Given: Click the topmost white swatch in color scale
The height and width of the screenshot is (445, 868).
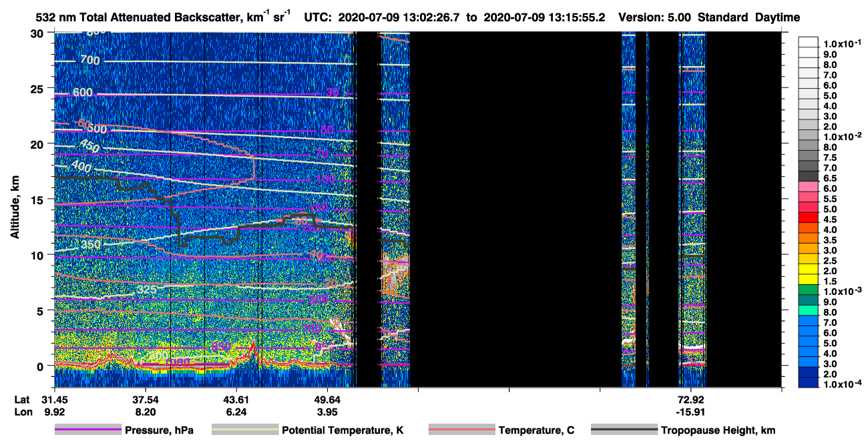Looking at the screenshot, I should [809, 41].
